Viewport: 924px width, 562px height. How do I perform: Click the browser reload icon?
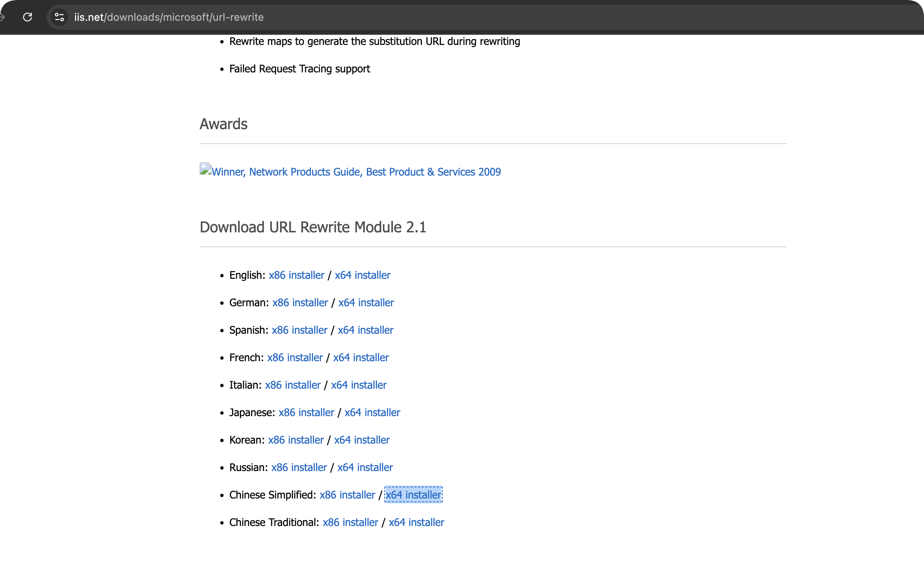tap(27, 17)
